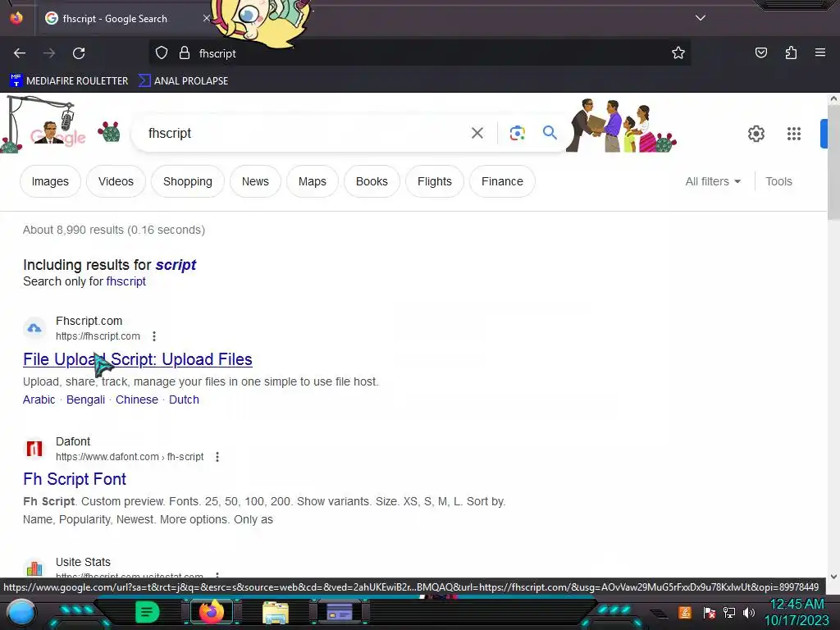
Task: Clear the search box with the X
Action: click(x=477, y=133)
